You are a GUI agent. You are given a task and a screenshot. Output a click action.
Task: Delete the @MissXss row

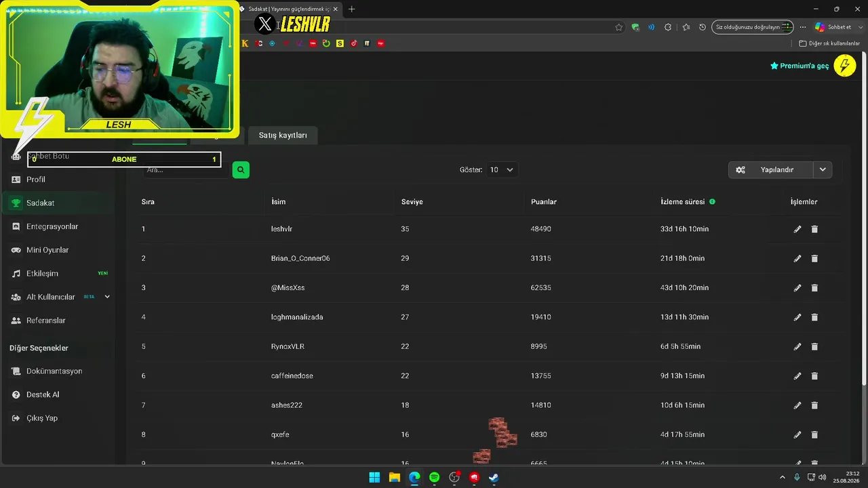tap(814, 287)
